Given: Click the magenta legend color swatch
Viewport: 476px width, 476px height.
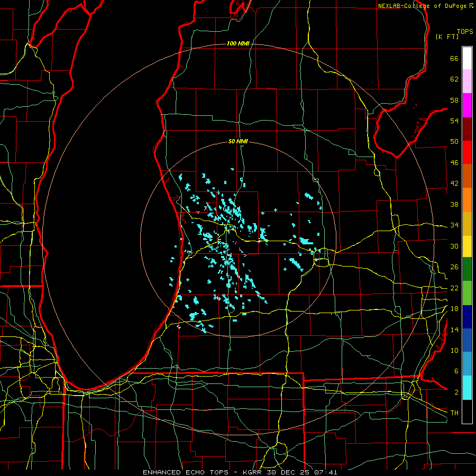Looking at the screenshot, I should (x=467, y=105).
